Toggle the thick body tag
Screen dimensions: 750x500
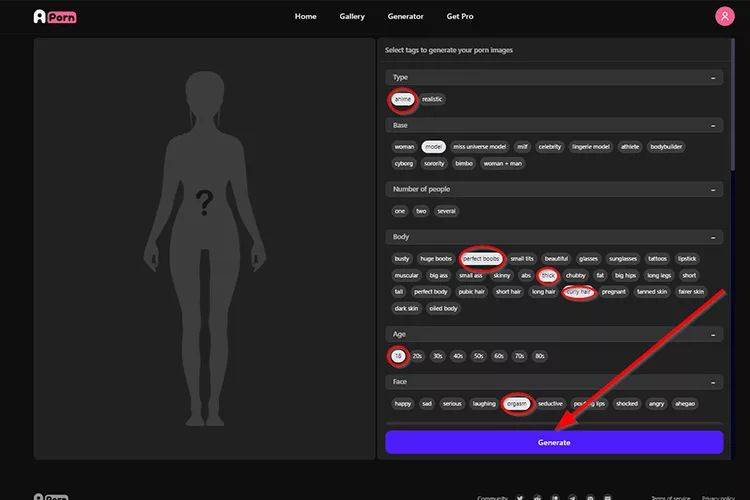[548, 276]
